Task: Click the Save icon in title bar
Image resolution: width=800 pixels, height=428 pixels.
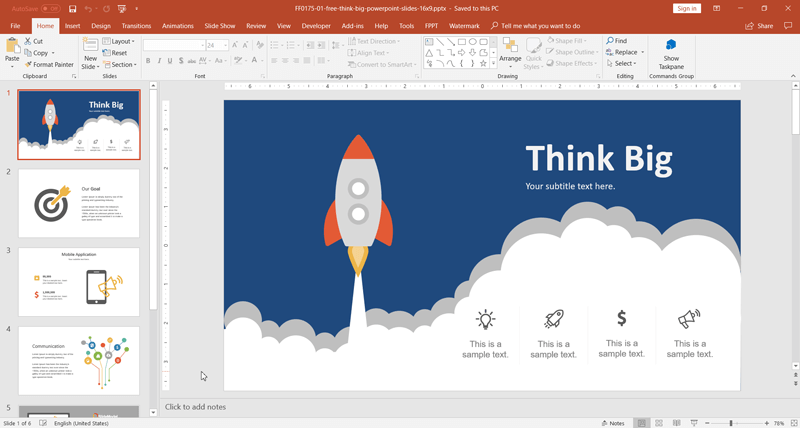Action: tap(73, 9)
